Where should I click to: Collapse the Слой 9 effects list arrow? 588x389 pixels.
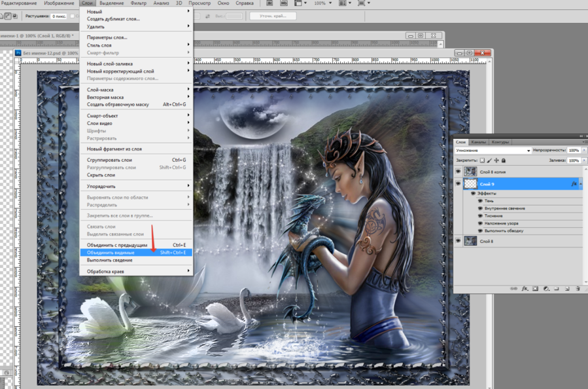[x=581, y=183]
